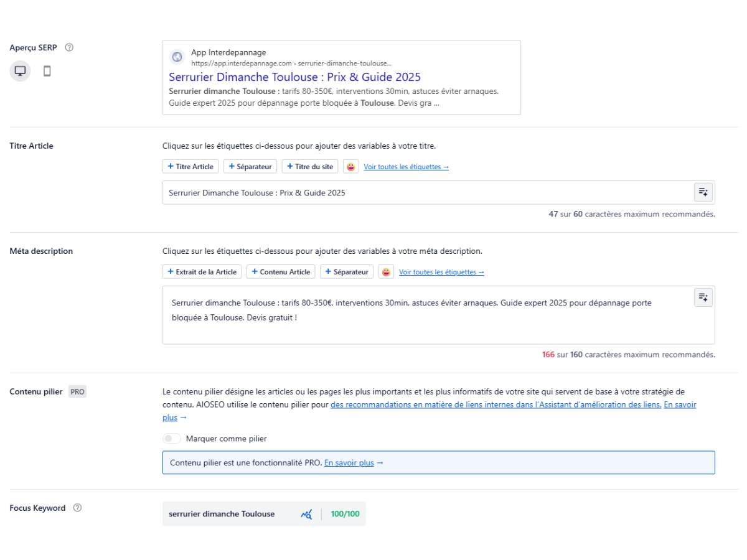Add Extrait de la Article tag

[x=202, y=272]
